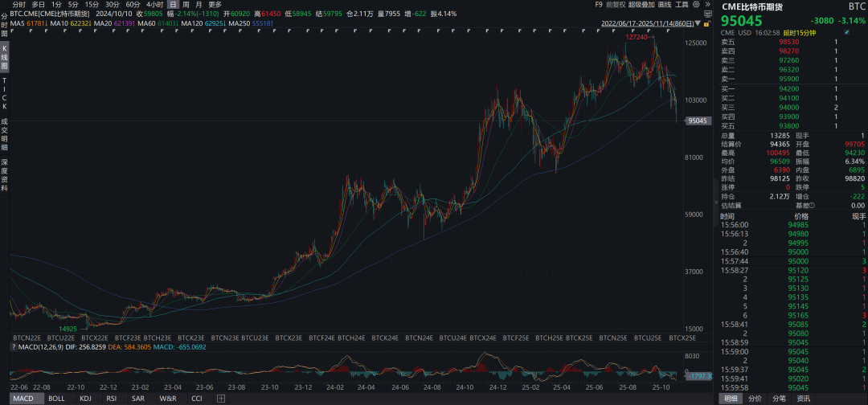Select the 日 daily period
Viewport: 868px width, 405px height.
pos(172,5)
